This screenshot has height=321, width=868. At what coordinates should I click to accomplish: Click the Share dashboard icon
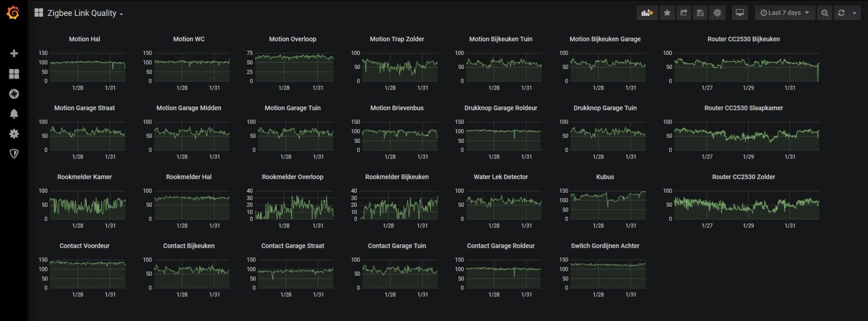click(684, 13)
